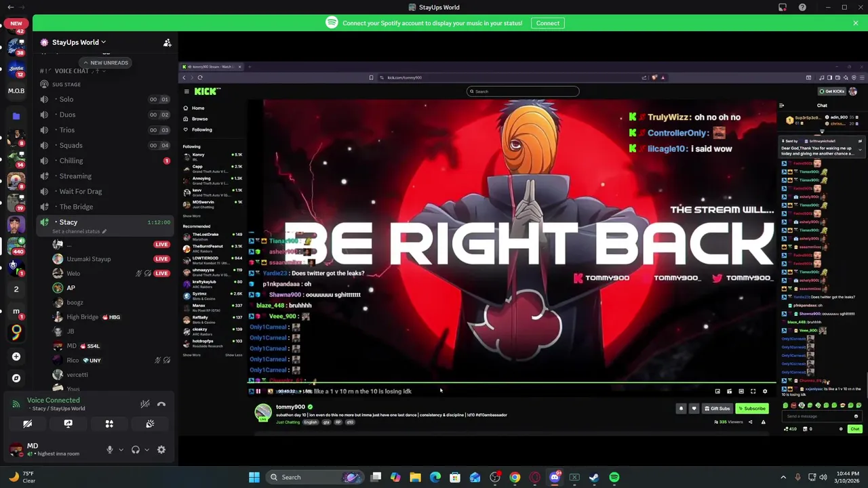Join the Trios voice channel

tap(105, 129)
